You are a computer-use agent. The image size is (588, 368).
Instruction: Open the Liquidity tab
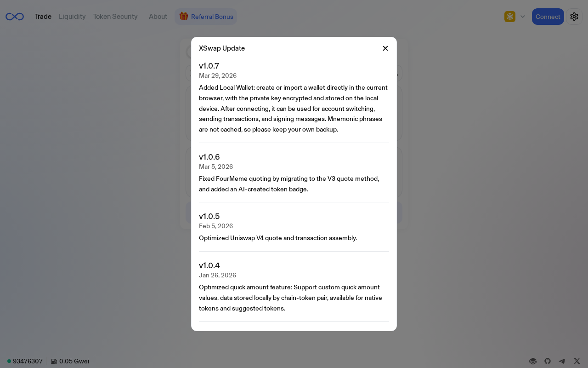click(x=72, y=17)
